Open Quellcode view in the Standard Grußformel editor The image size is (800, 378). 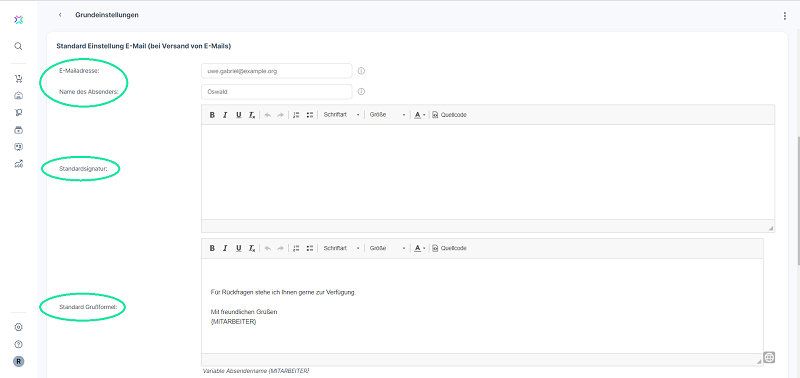pos(449,248)
